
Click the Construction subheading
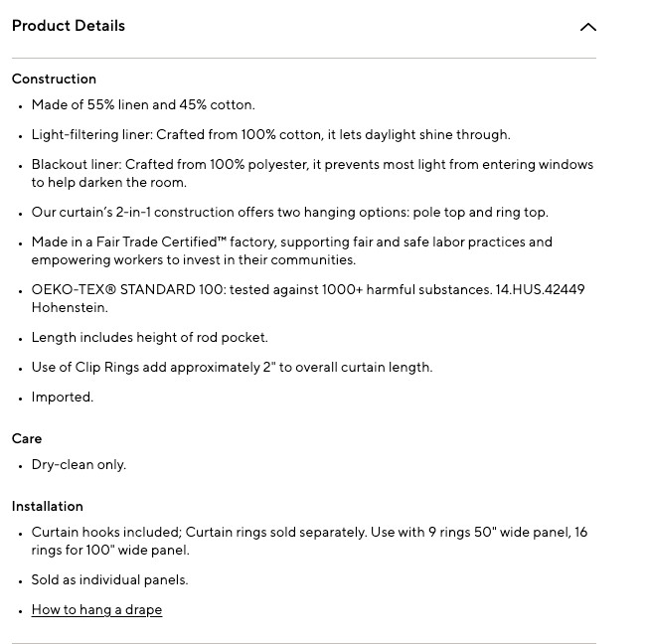pos(54,79)
